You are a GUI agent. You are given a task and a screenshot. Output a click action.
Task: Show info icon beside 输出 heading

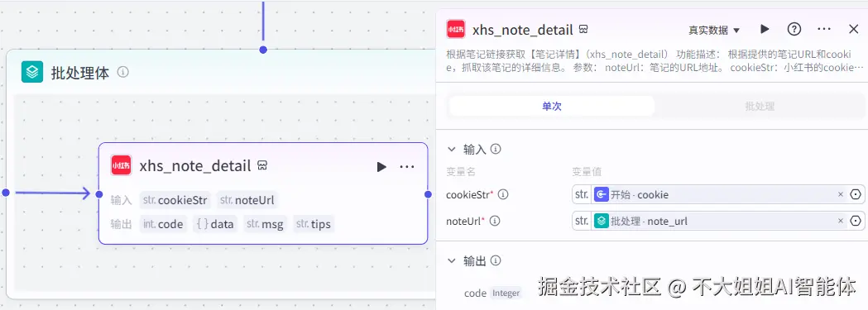496,260
